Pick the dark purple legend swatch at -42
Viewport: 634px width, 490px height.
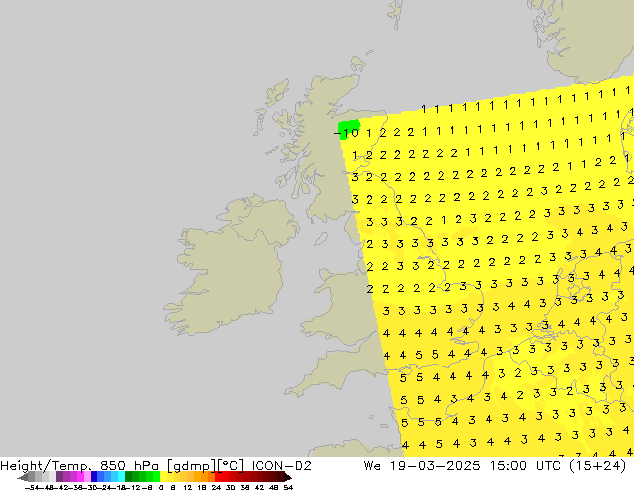(x=59, y=477)
